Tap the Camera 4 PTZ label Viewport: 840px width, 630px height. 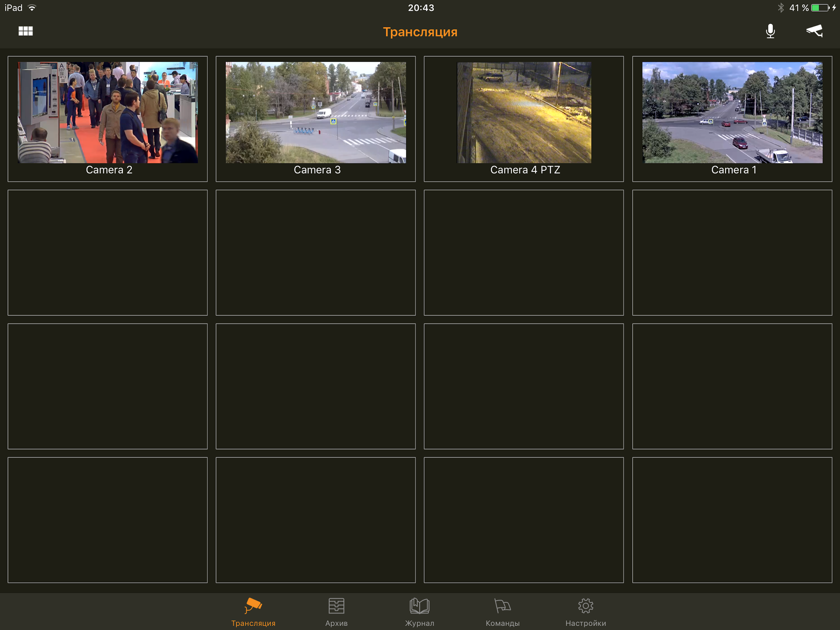pos(525,170)
